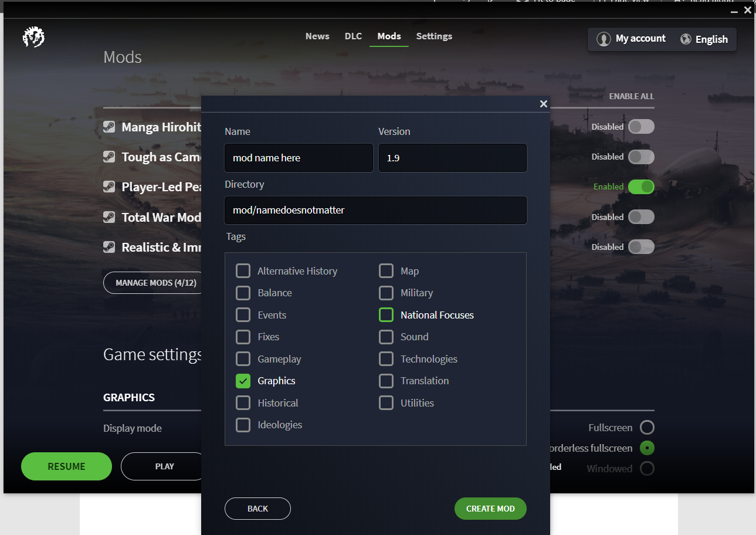Click Steam icon beside Realistic & Immersive mod
This screenshot has width=756, height=535.
[109, 247]
